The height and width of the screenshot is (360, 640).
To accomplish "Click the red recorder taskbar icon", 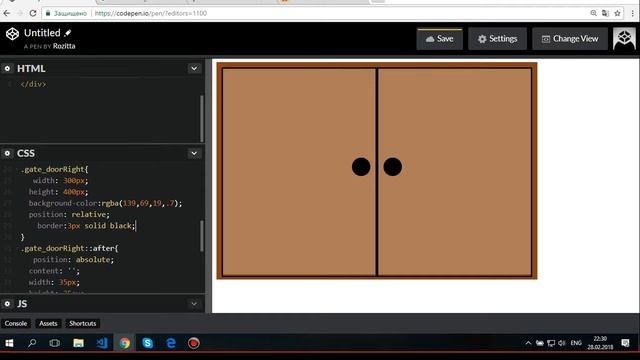I will (194, 343).
